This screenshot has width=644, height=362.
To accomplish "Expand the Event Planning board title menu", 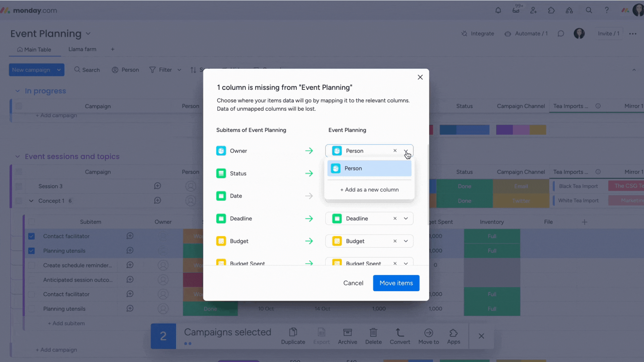I will pos(88,34).
